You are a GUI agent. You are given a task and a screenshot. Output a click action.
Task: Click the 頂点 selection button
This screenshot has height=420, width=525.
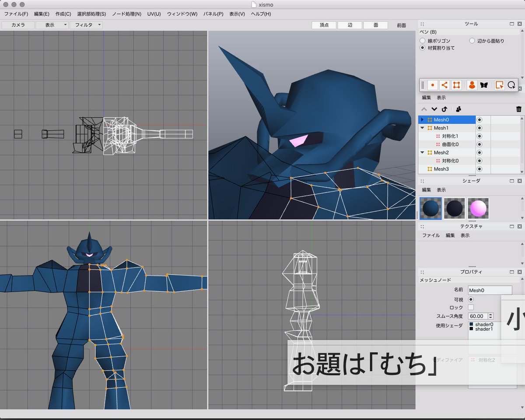click(x=324, y=25)
